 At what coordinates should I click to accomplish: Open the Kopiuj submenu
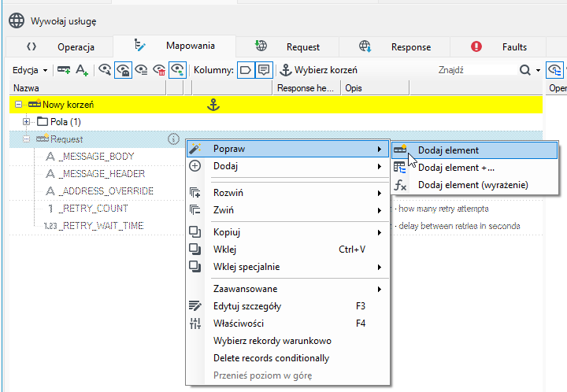click(x=288, y=232)
